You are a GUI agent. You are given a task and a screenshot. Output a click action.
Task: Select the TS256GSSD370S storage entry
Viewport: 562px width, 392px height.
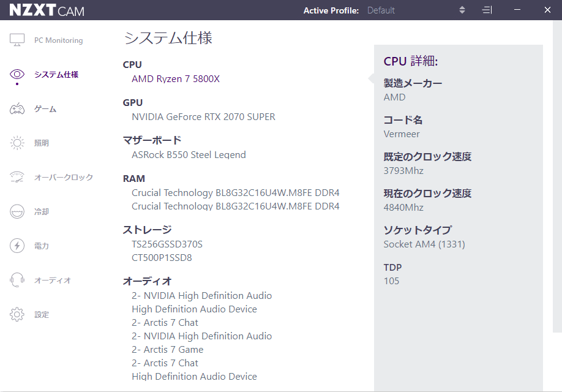[167, 244]
